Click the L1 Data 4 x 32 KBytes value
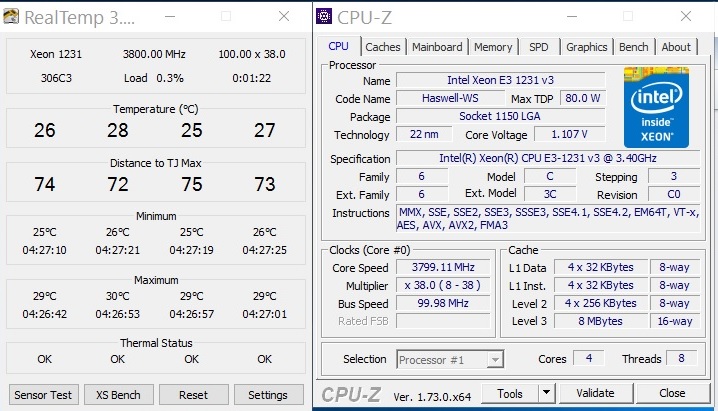The height and width of the screenshot is (411, 718). click(600, 267)
